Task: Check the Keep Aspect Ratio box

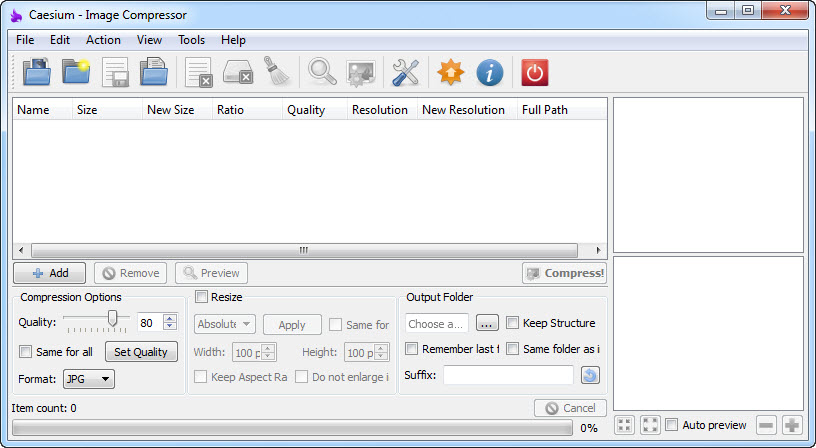Action: [200, 377]
